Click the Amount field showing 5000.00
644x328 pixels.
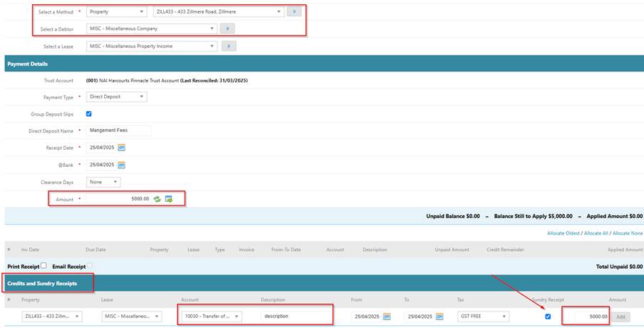tap(118, 199)
